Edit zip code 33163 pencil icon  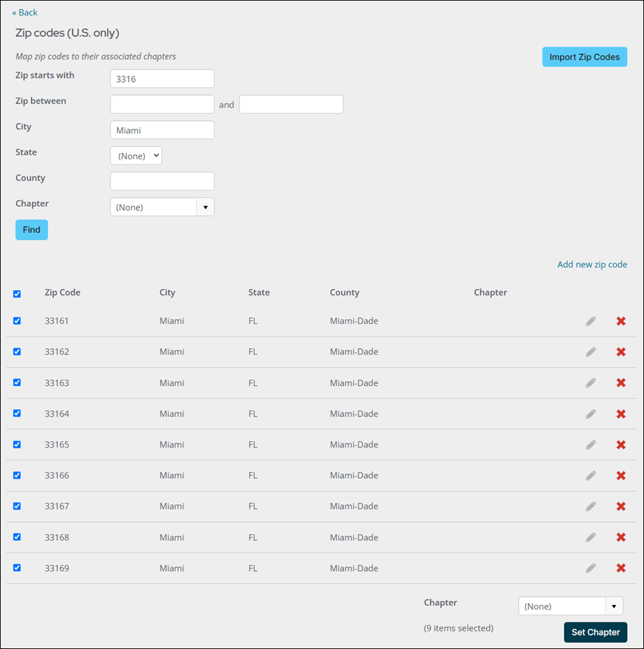[x=591, y=383]
